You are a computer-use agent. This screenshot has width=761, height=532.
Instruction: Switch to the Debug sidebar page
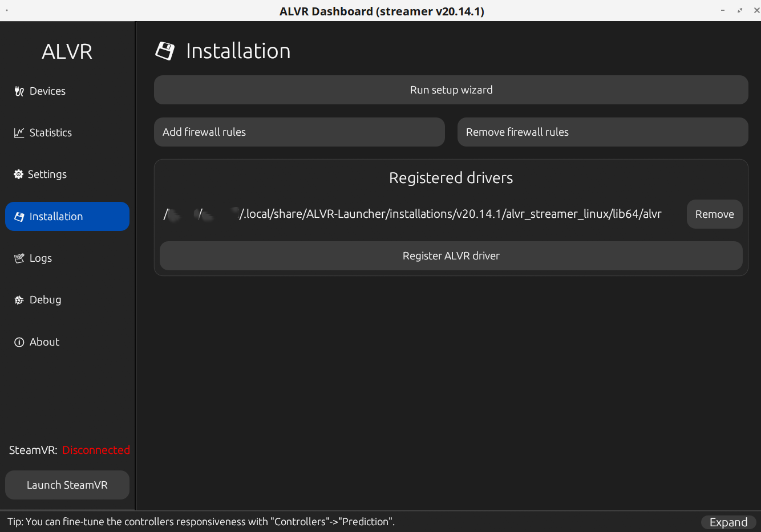(67, 300)
